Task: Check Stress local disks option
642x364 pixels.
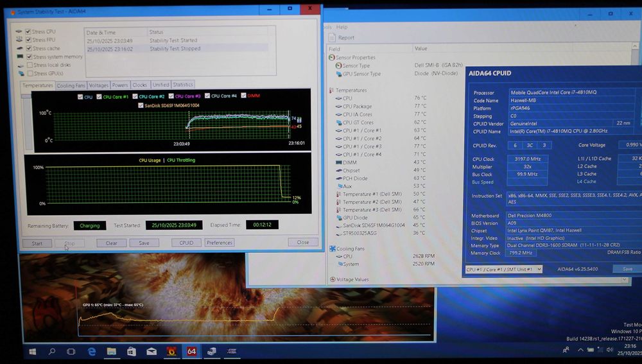Action: point(30,65)
